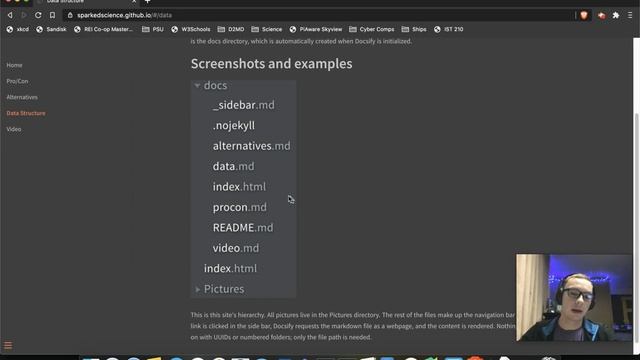This screenshot has height=360, width=640.
Task: Click the lock icon in the address bar
Action: [x=70, y=15]
